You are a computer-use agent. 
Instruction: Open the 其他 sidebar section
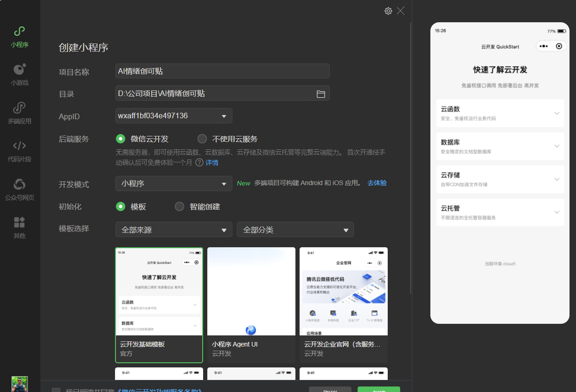(19, 228)
